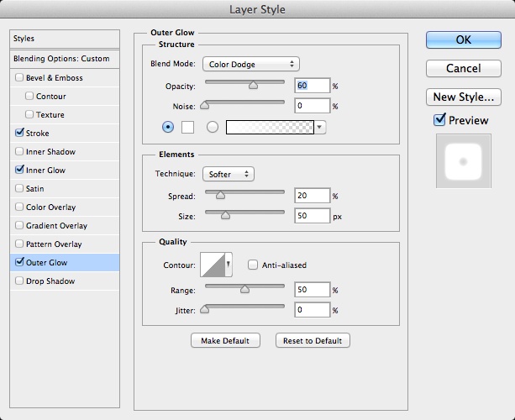Viewport: 515px width, 420px height.
Task: Click the Size value input field
Action: coord(312,216)
